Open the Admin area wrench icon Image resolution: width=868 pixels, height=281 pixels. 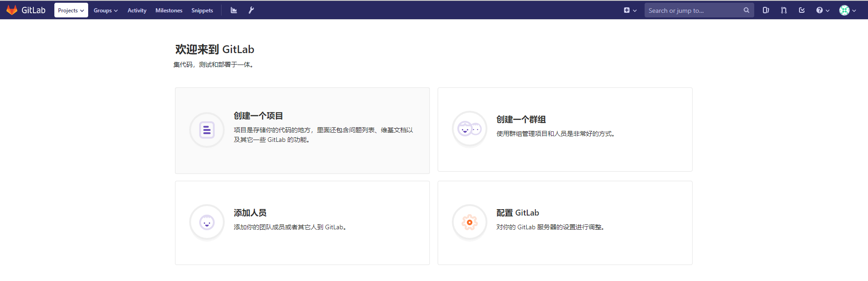pos(251,10)
